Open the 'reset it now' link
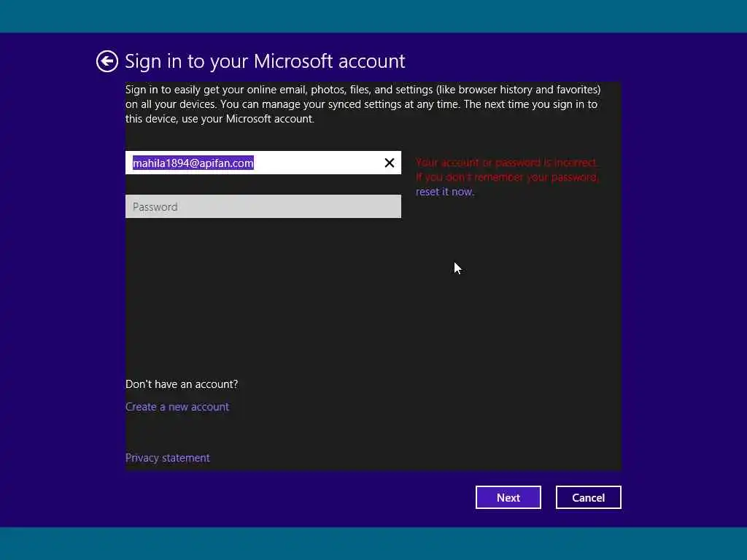 444,192
